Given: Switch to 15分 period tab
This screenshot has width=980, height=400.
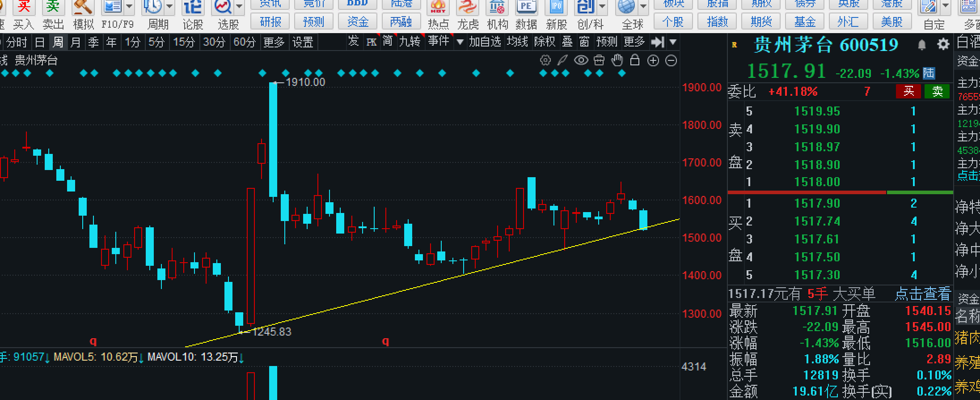Looking at the screenshot, I should tap(184, 43).
